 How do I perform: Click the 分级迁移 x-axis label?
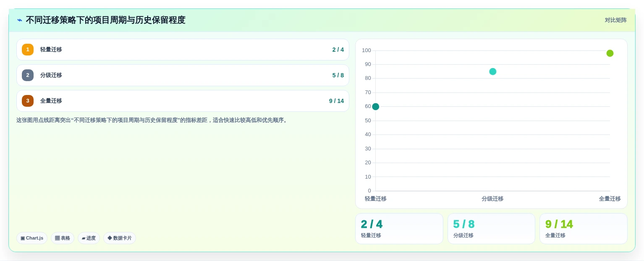point(492,199)
